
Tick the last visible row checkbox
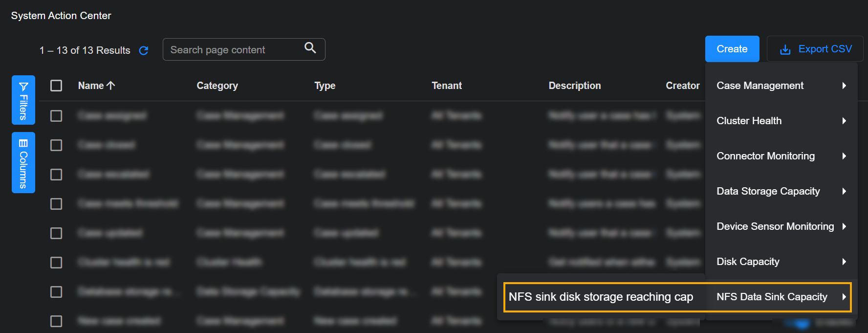[56, 321]
